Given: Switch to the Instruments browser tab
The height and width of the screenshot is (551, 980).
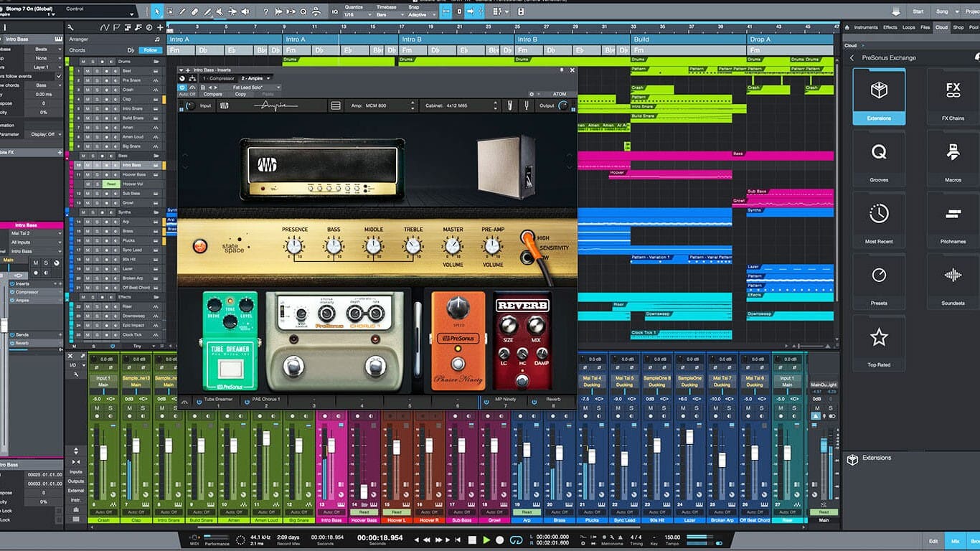Looking at the screenshot, I should [x=865, y=27].
